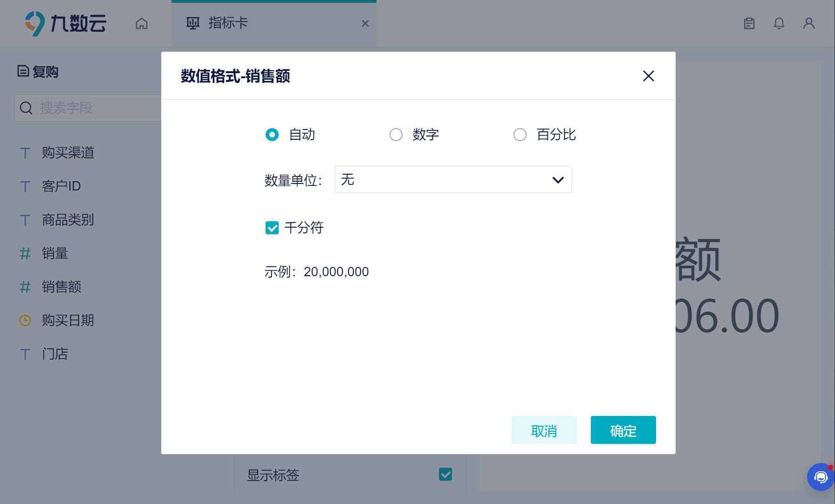The image size is (835, 504).
Task: Open the notifications bell icon
Action: click(x=779, y=23)
